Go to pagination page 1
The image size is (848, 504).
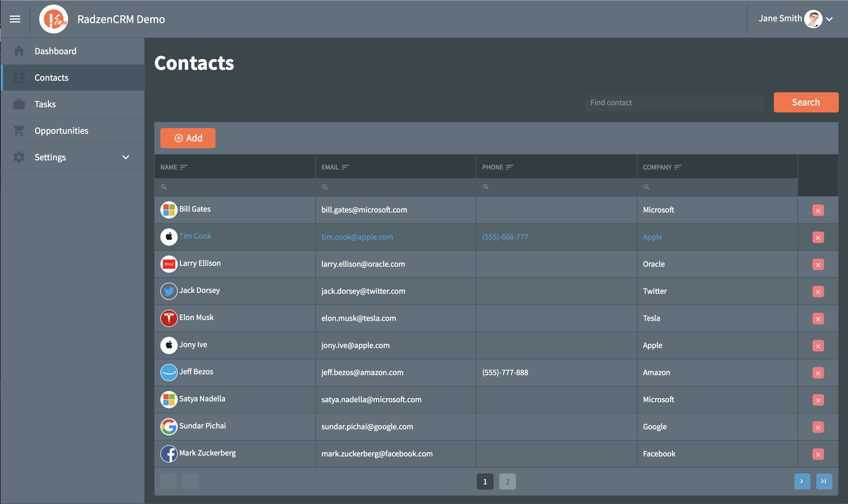click(485, 481)
